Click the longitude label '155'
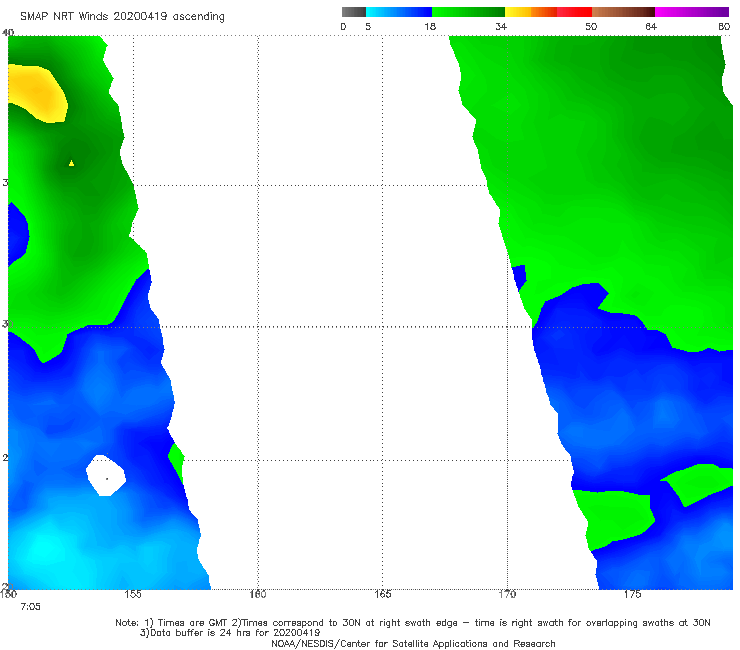Image resolution: width=740 pixels, height=650 pixels. coord(133,594)
